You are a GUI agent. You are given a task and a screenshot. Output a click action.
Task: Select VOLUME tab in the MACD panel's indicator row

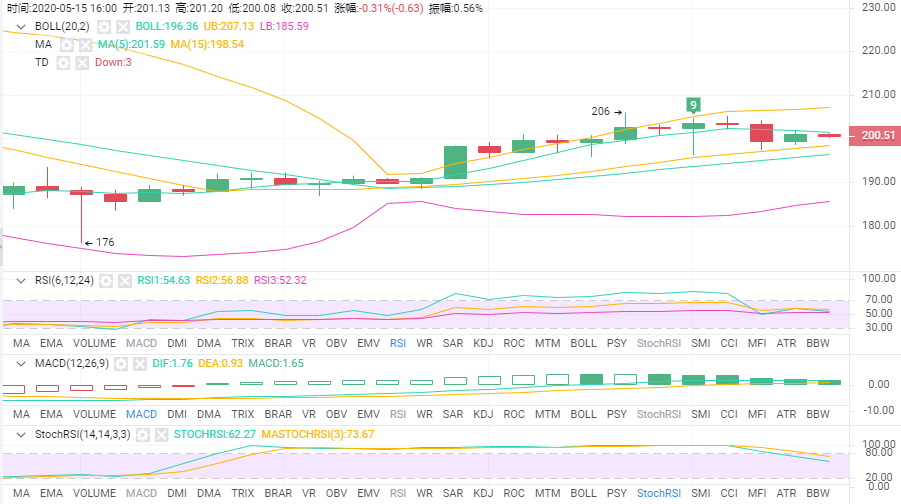pyautogui.click(x=94, y=414)
